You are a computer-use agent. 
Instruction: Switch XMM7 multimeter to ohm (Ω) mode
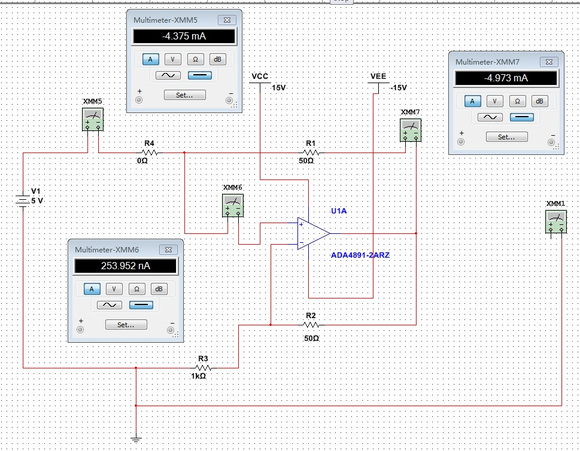(x=517, y=101)
